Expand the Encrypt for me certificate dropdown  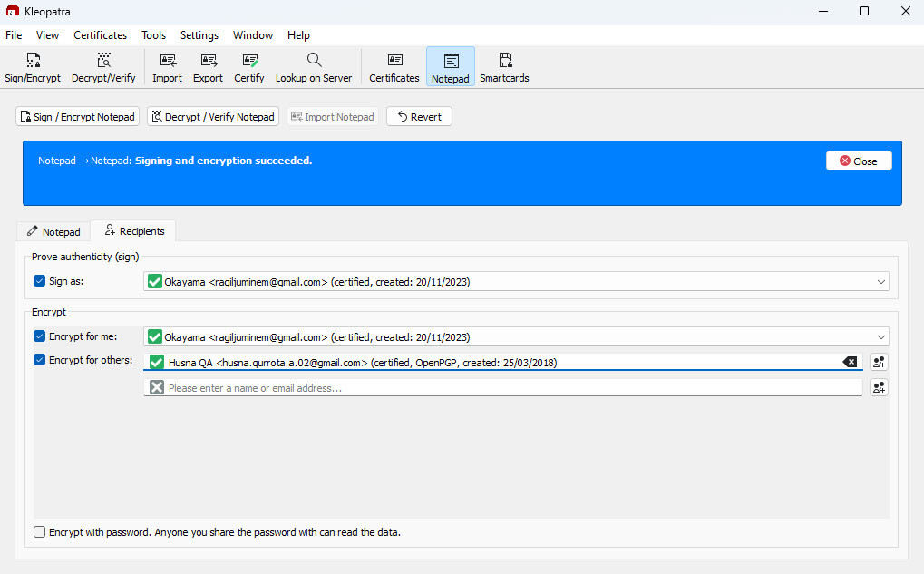(881, 337)
